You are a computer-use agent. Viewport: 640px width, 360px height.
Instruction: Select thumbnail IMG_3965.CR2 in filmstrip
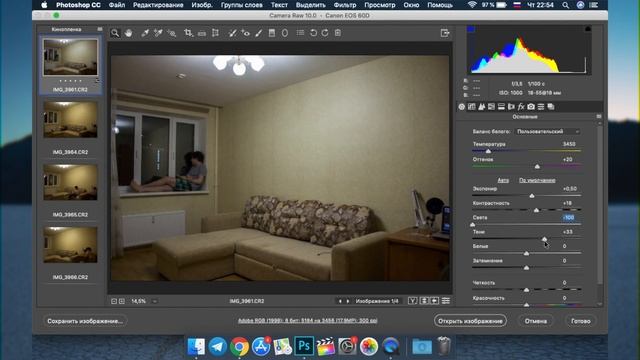tap(70, 182)
